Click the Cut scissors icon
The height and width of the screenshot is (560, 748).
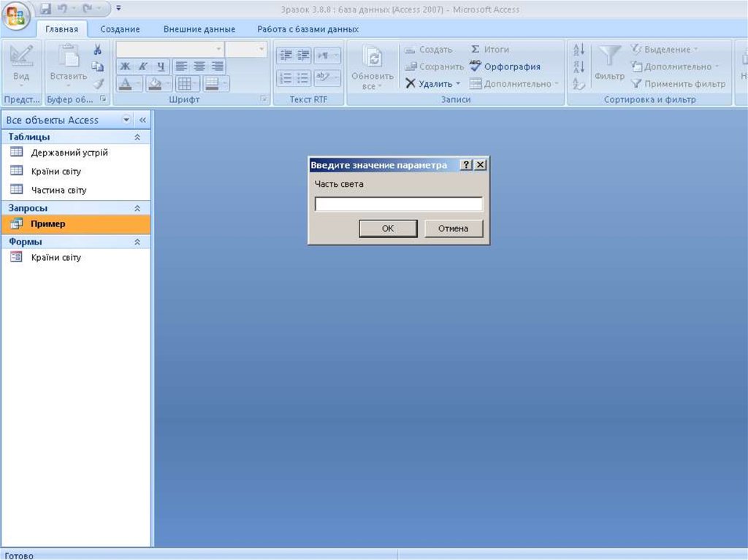[97, 50]
